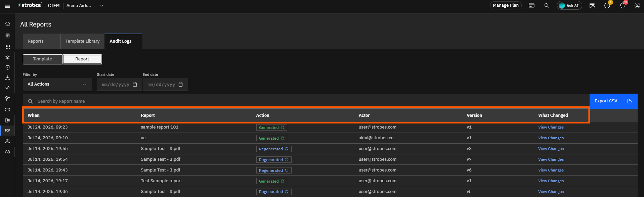The width and height of the screenshot is (644, 197).
Task: Click the Generated badge in the aa row
Action: pyautogui.click(x=272, y=138)
